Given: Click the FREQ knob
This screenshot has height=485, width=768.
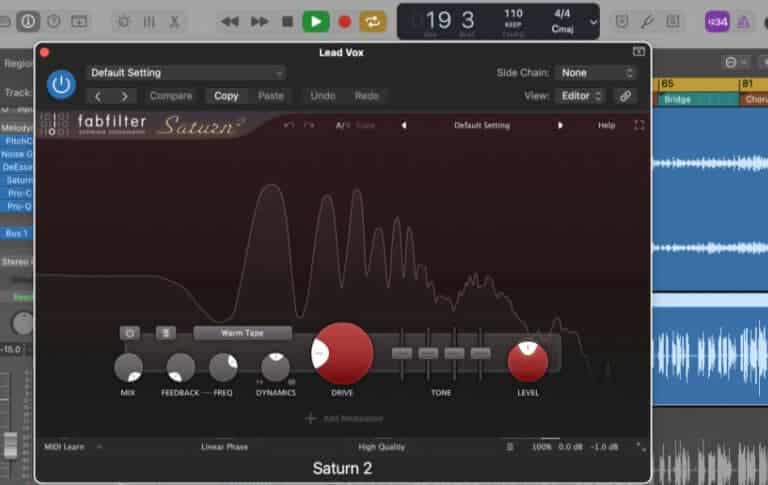Looking at the screenshot, I should coord(223,367).
